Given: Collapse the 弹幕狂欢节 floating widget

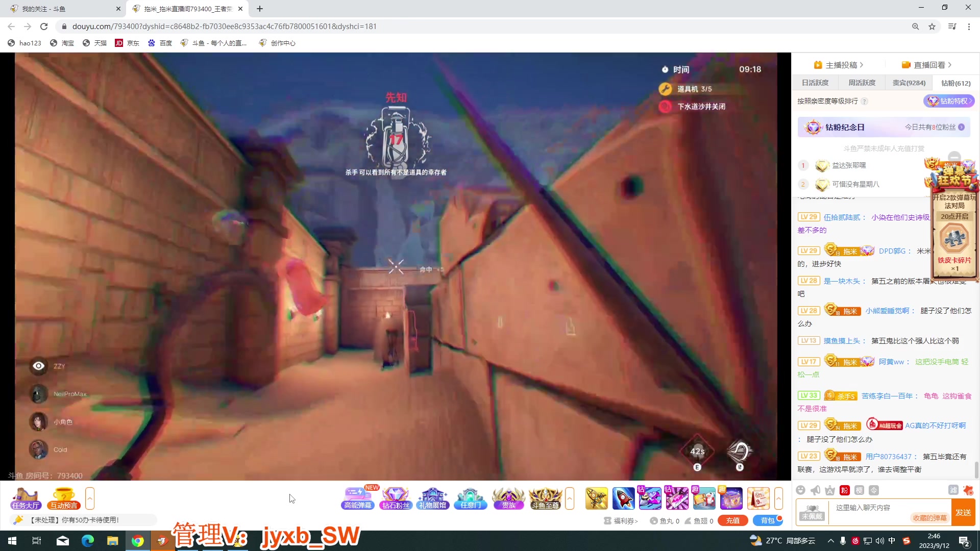Looking at the screenshot, I should [954, 157].
